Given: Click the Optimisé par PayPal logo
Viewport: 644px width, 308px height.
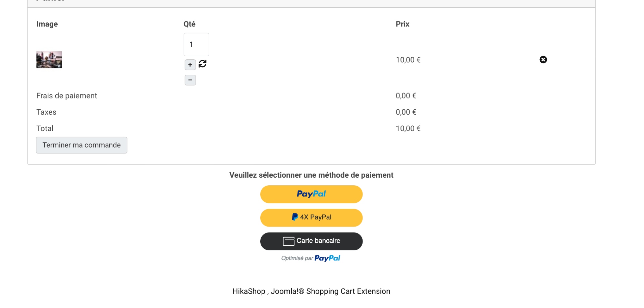Looking at the screenshot, I should 327,258.
